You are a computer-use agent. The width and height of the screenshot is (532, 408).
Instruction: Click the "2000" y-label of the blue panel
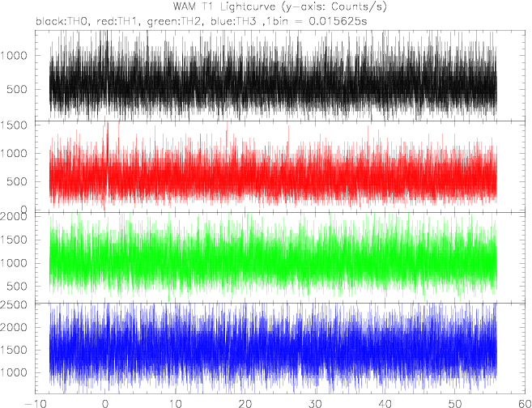coord(13,328)
